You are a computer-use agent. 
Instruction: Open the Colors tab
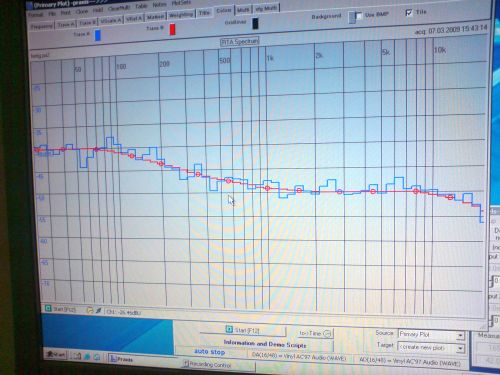coord(223,11)
